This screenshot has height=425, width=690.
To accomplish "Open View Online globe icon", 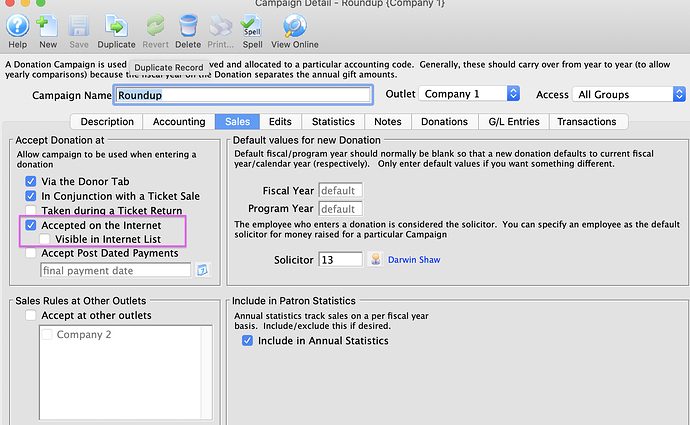I will coord(294,26).
